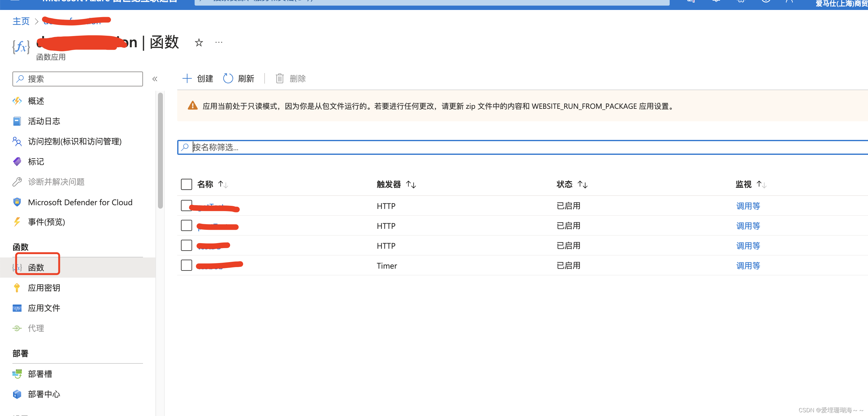
Task: Open App files (应用文件) menu item
Action: coord(44,308)
